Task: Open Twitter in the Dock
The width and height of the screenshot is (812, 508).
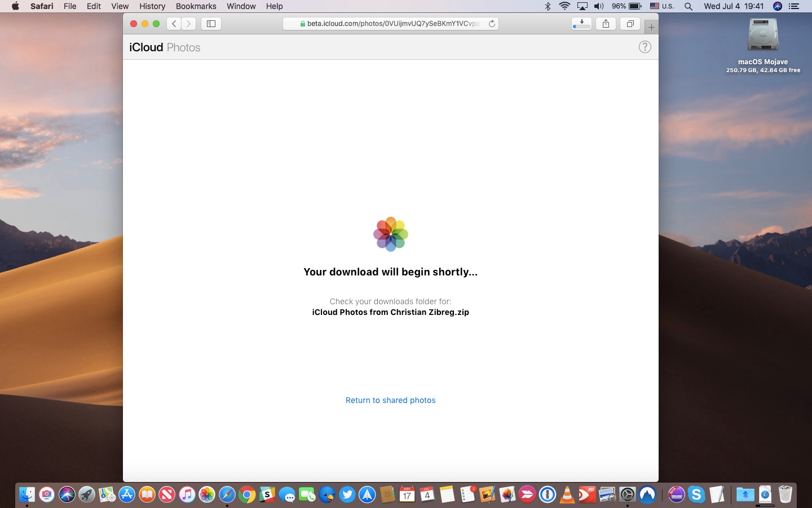Action: pos(347,494)
